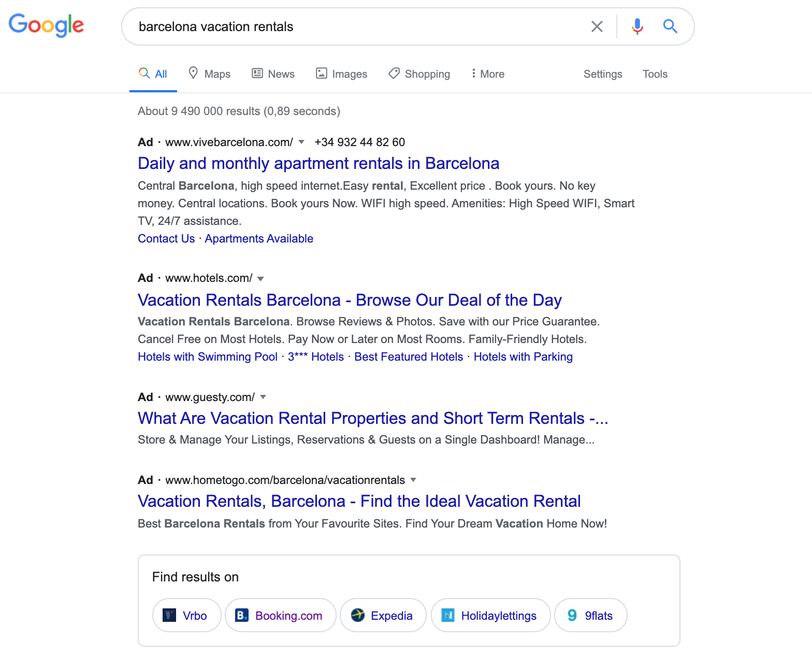Open Best Featured Hotels sitelink
The height and width of the screenshot is (655, 812).
coord(409,357)
